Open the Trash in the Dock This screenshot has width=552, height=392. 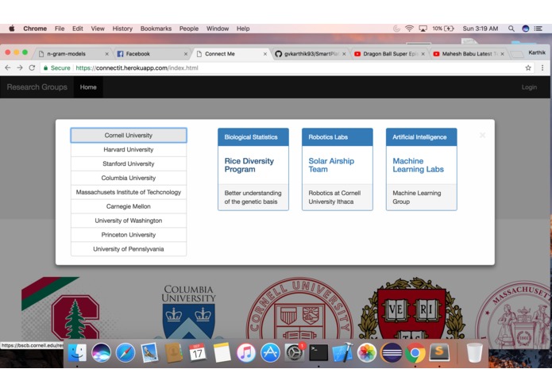pos(474,352)
